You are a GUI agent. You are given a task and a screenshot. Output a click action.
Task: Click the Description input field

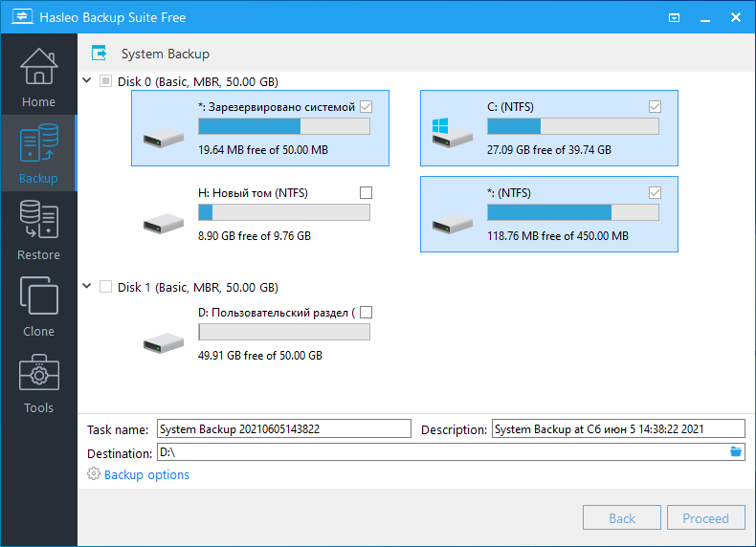(618, 428)
